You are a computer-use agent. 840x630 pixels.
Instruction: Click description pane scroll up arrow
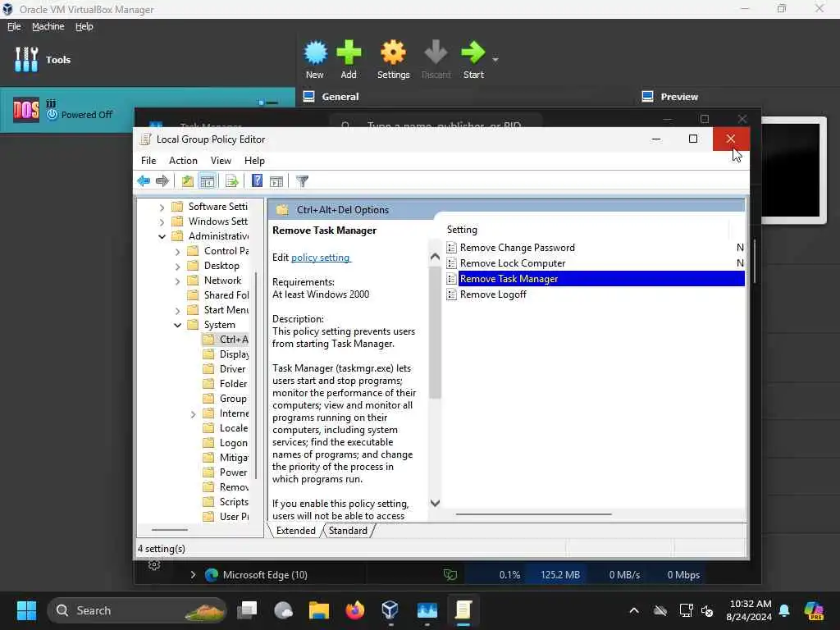point(435,257)
